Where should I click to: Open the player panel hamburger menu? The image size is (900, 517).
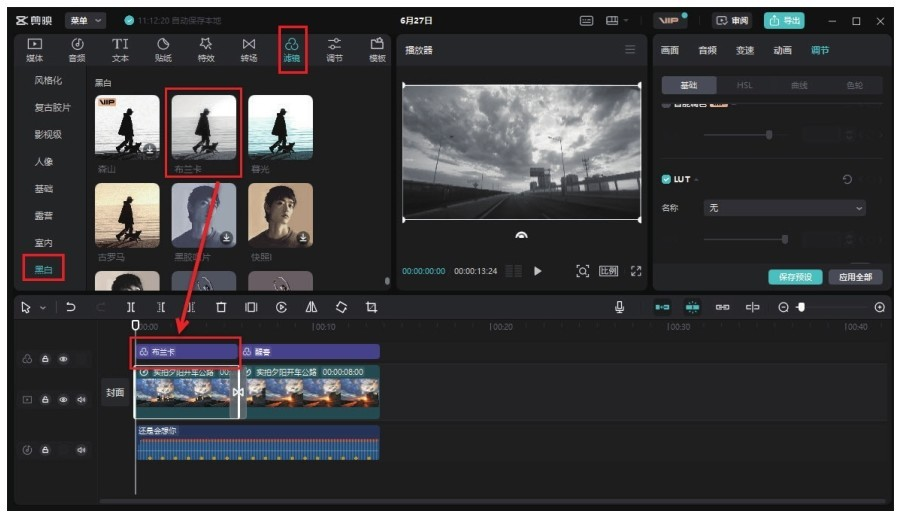[630, 49]
